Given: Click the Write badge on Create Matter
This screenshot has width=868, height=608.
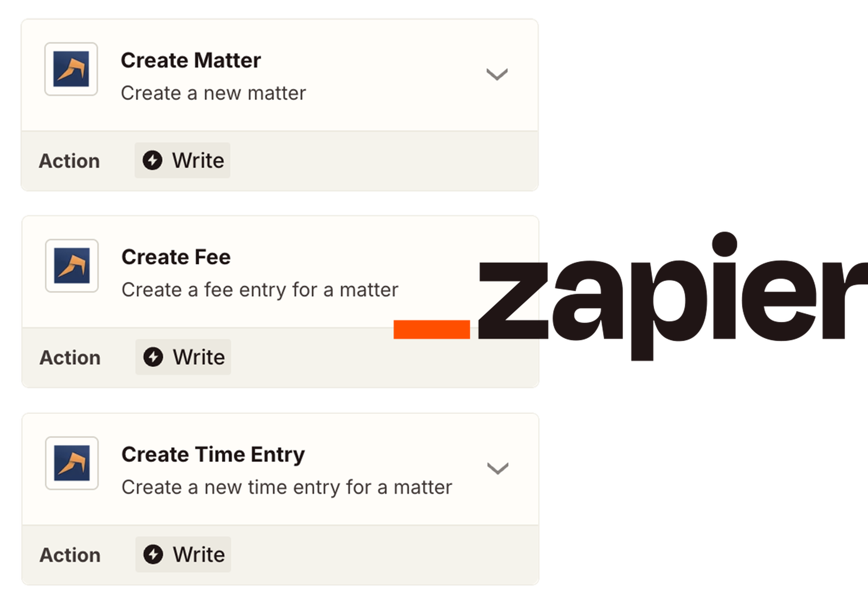Looking at the screenshot, I should click(x=182, y=160).
